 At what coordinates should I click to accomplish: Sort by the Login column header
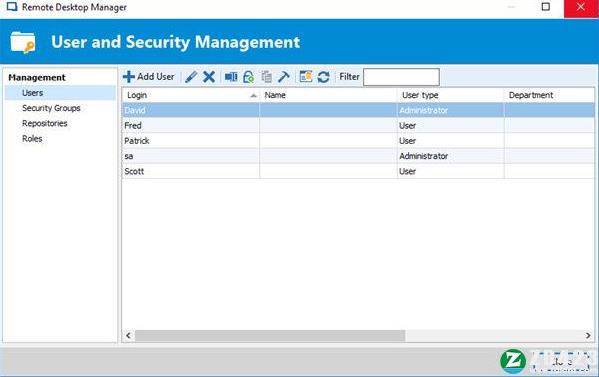click(x=191, y=95)
